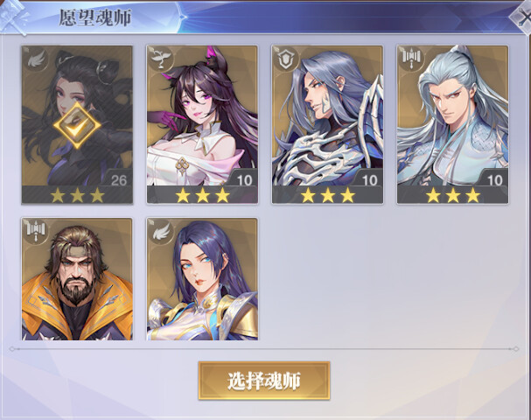Choose the blue-haired woman in gold armor
The image size is (531, 420).
[x=202, y=279]
